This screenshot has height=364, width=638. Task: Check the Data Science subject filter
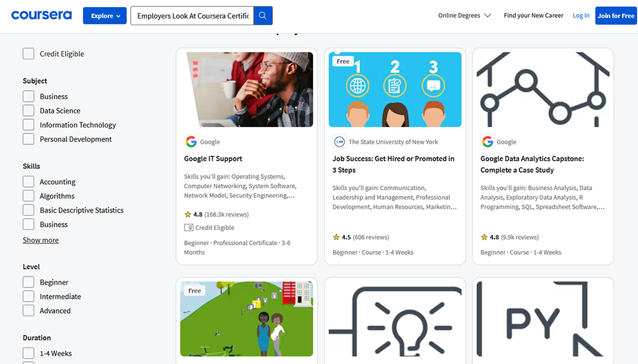pyautogui.click(x=28, y=111)
